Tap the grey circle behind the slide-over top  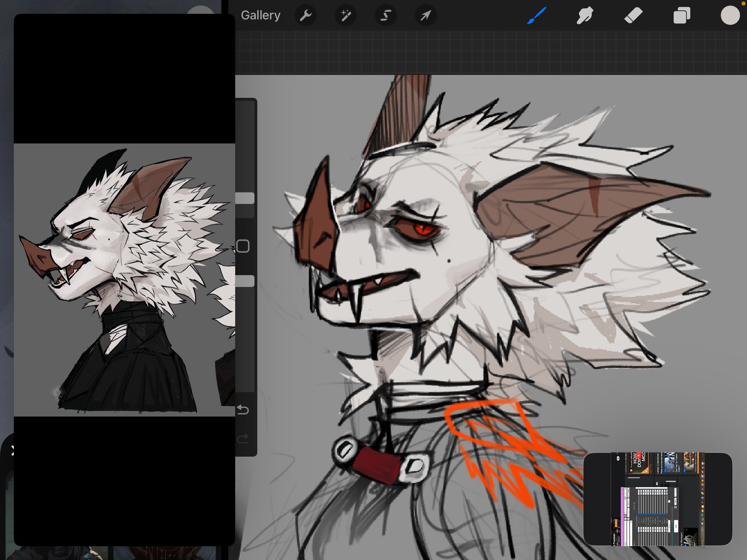coord(200,10)
